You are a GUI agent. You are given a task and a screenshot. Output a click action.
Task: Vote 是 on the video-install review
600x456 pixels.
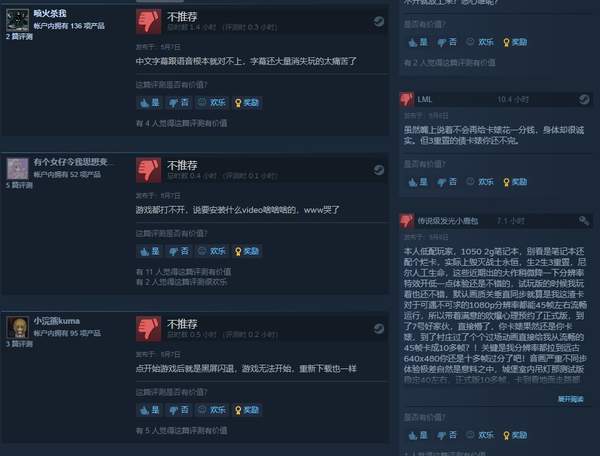[x=149, y=251]
